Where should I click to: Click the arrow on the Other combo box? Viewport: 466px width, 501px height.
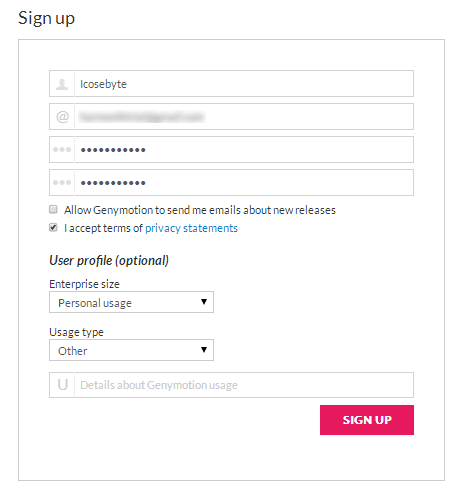point(204,350)
